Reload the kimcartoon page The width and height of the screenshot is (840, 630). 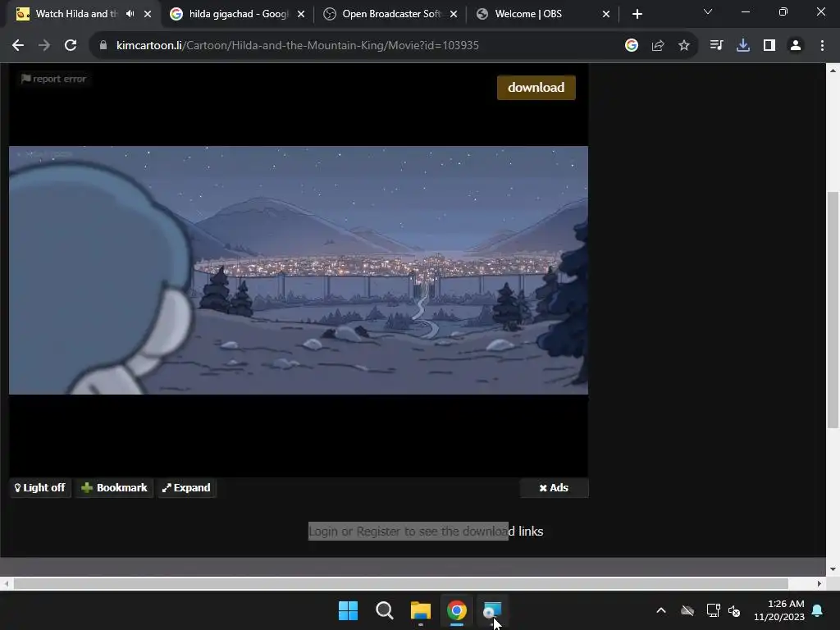pos(71,46)
